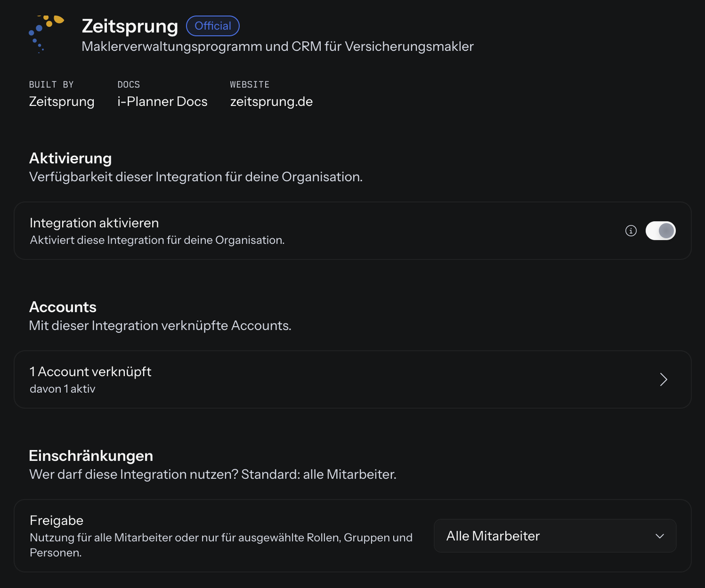Viewport: 705px width, 588px height.
Task: Click the Zeitsprung logo icon
Action: tap(46, 34)
